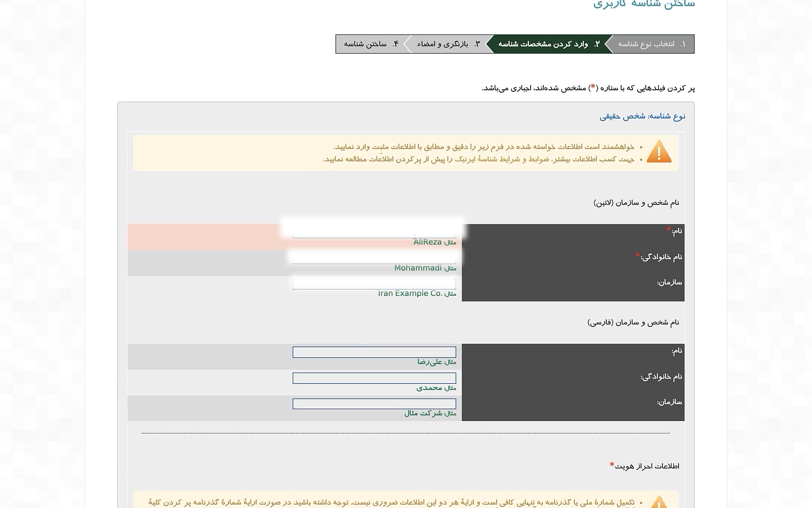Open step 3 'بازنگری و امضاء'

pos(448,44)
